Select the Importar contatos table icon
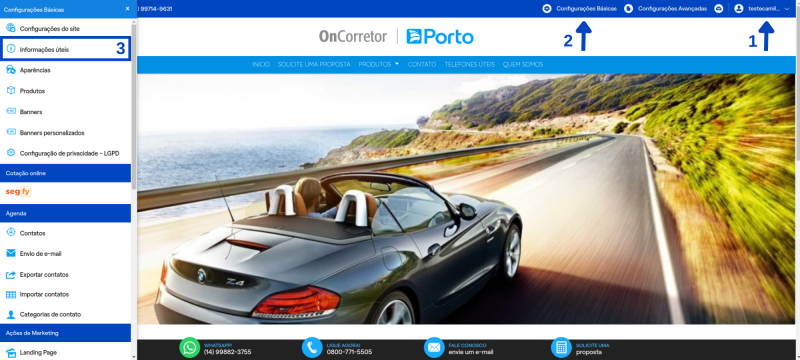Image resolution: width=800 pixels, height=360 pixels. click(x=11, y=295)
